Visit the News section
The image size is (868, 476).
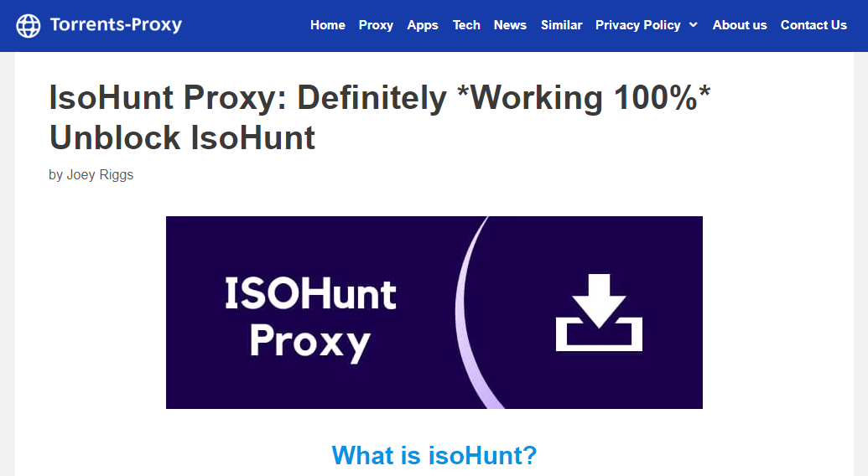[510, 25]
